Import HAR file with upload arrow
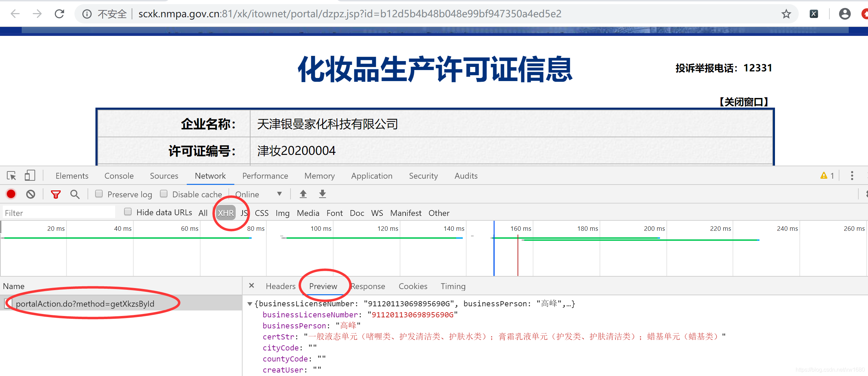Viewport: 868px width, 376px height. tap(303, 194)
